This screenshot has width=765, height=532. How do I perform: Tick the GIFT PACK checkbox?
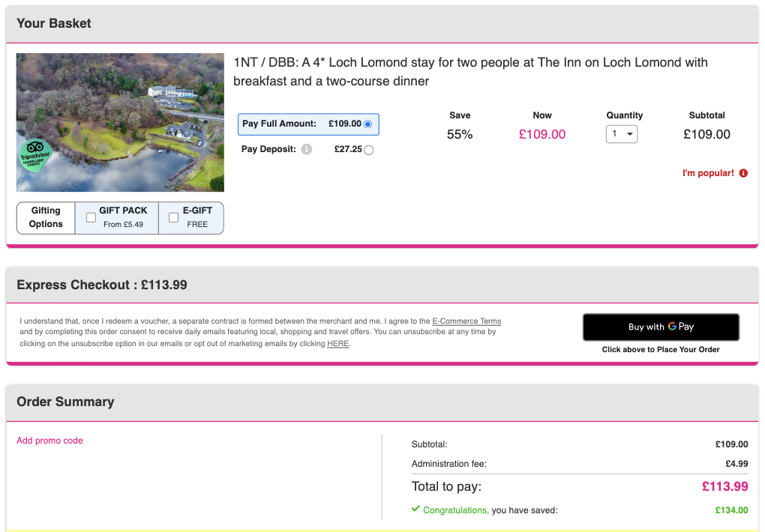(91, 217)
